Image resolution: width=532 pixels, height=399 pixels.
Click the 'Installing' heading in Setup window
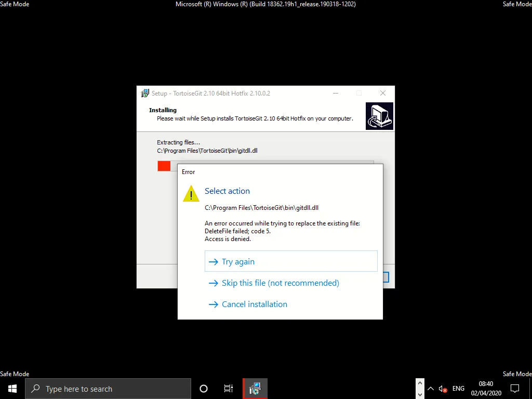[163, 110]
